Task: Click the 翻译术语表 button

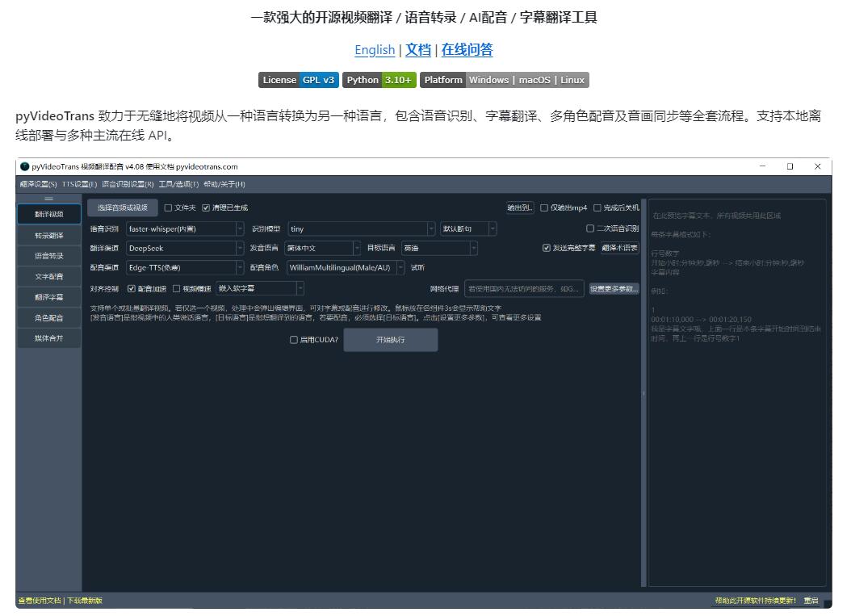Action: (620, 248)
